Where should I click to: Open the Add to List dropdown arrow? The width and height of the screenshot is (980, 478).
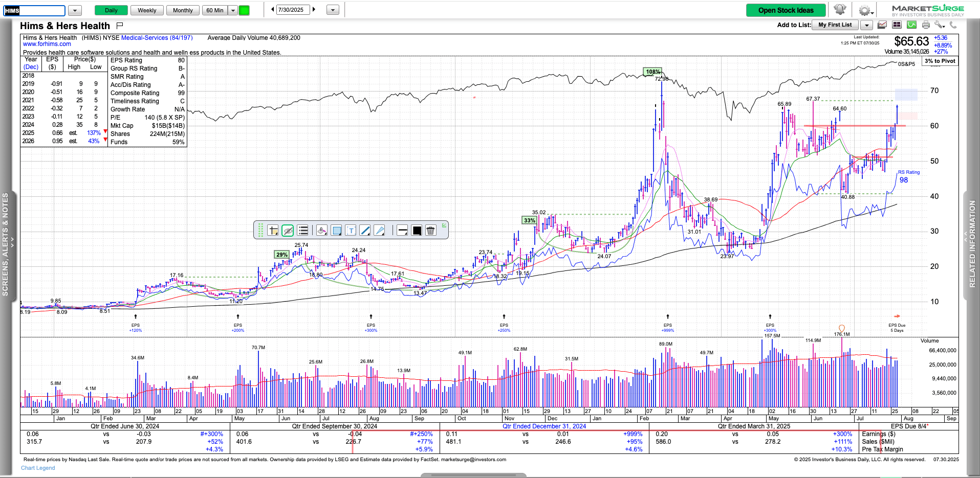[866, 25]
